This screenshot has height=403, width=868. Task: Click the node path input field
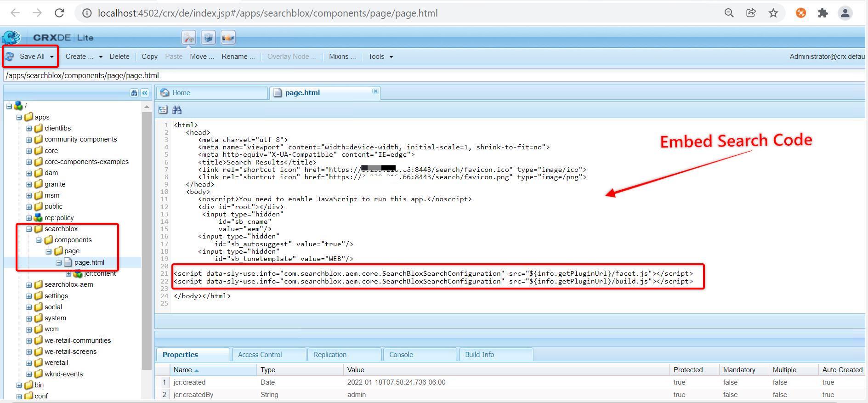434,75
